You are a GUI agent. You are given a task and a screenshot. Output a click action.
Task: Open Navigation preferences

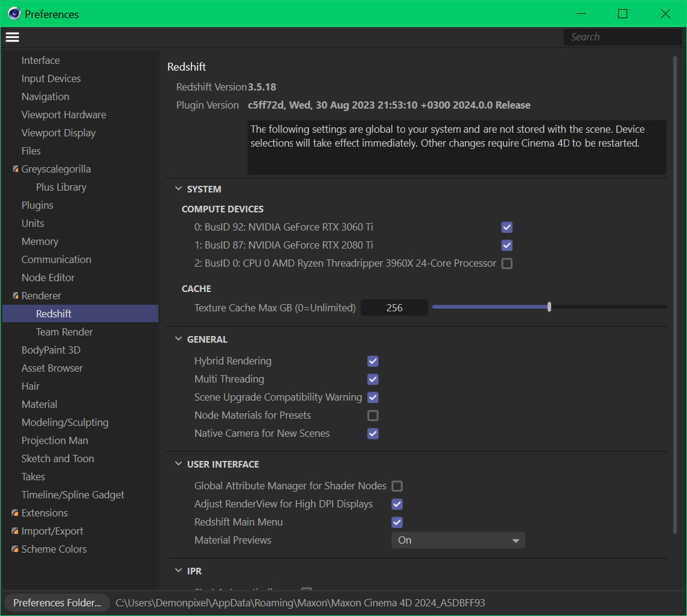45,97
